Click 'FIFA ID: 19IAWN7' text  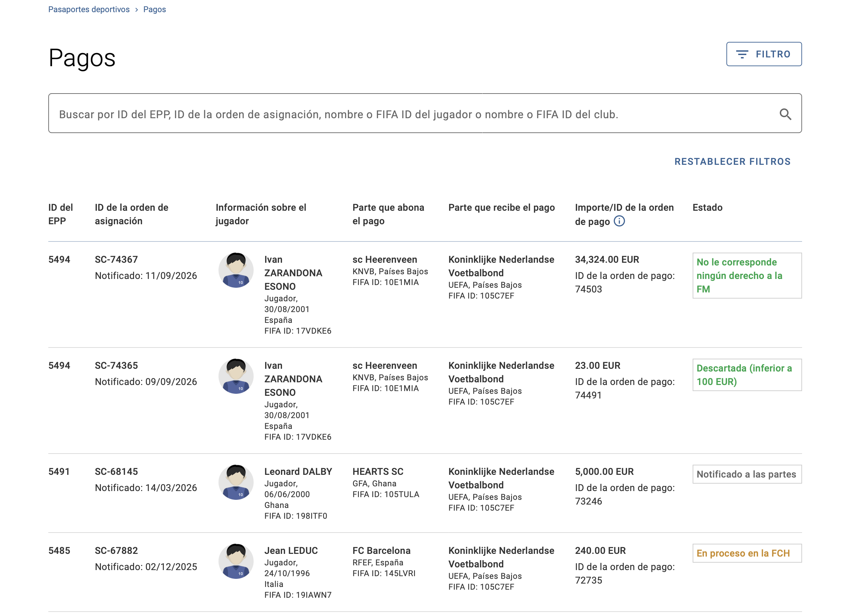[298, 595]
